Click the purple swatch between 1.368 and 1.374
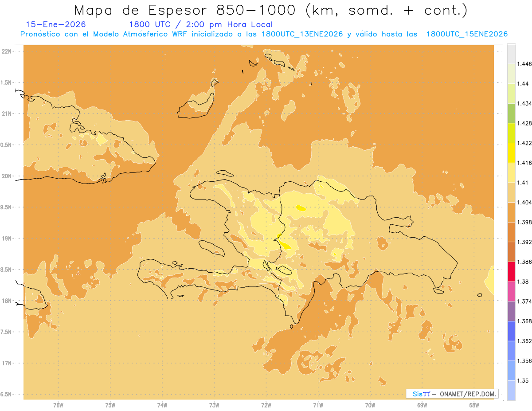532x411 pixels. [x=511, y=311]
